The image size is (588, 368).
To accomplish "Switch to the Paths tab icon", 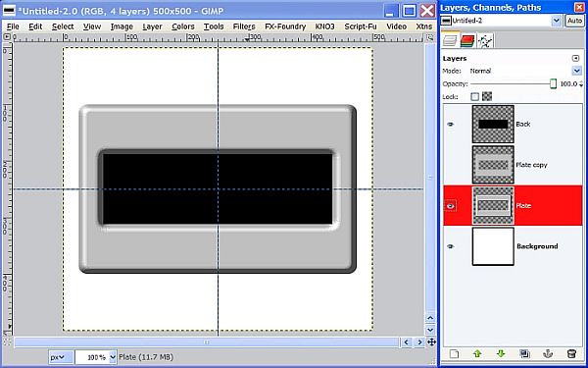I will click(x=485, y=40).
